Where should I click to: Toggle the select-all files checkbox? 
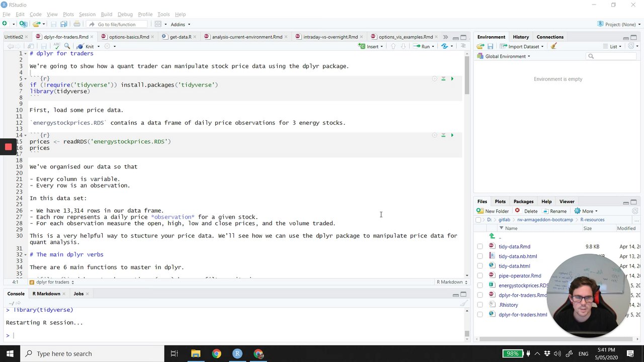[478, 220]
